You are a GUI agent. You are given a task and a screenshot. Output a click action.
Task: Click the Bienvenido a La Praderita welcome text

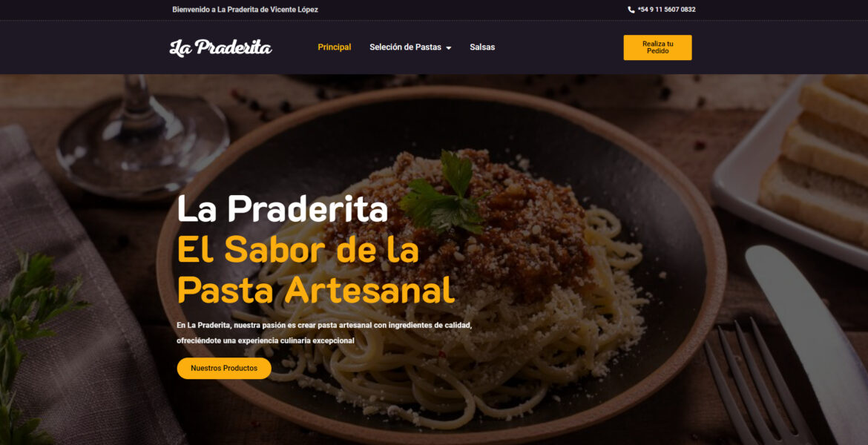pos(245,10)
